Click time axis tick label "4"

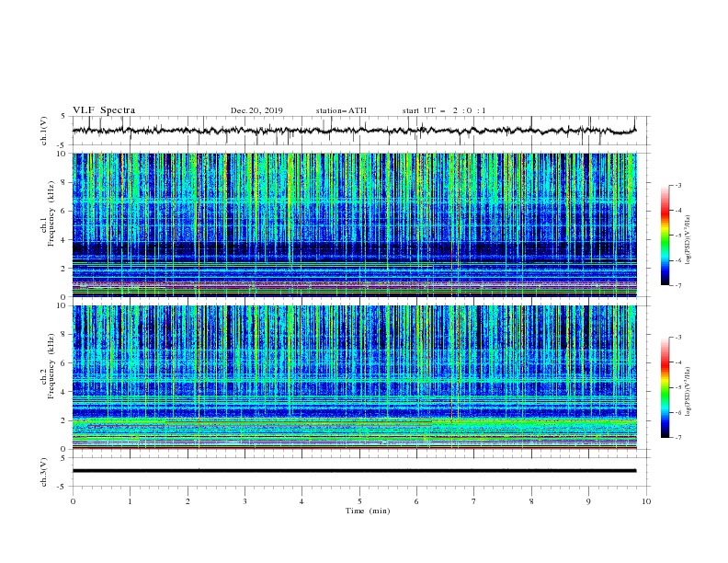pos(301,501)
